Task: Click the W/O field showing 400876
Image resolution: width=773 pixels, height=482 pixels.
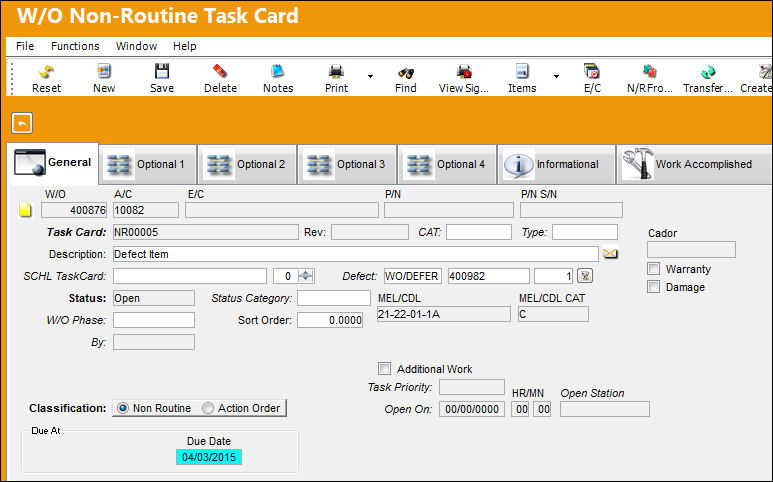Action: pos(74,210)
